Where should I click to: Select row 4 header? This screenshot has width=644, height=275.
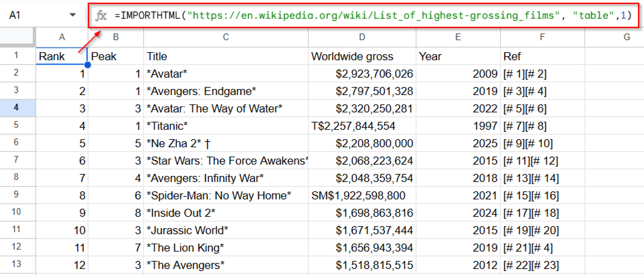click(x=16, y=108)
